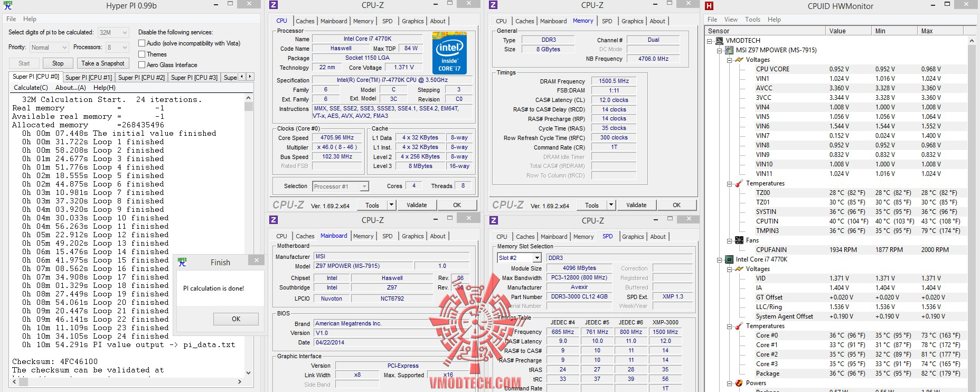980x392 pixels.
Task: Switch to Super PI [CPU #1] tab
Action: [89, 77]
